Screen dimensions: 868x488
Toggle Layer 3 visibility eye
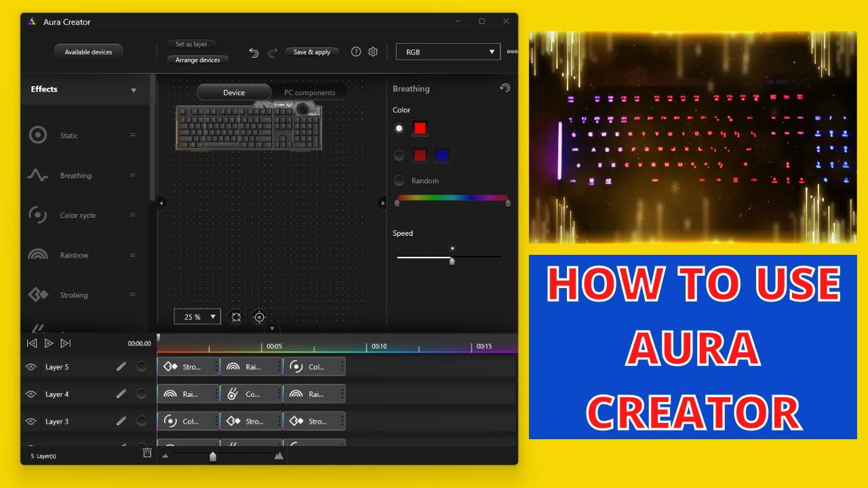pyautogui.click(x=31, y=421)
